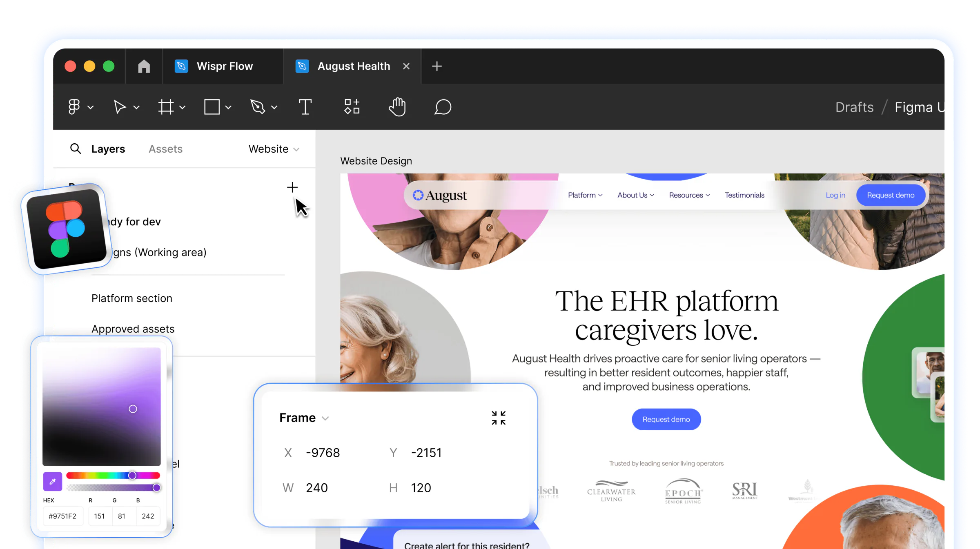Select Designs (Working area) page
Viewport: 980px width, 549px height.
point(159,252)
